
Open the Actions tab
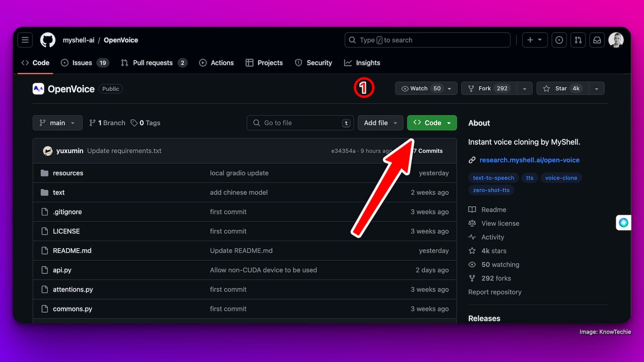point(217,63)
